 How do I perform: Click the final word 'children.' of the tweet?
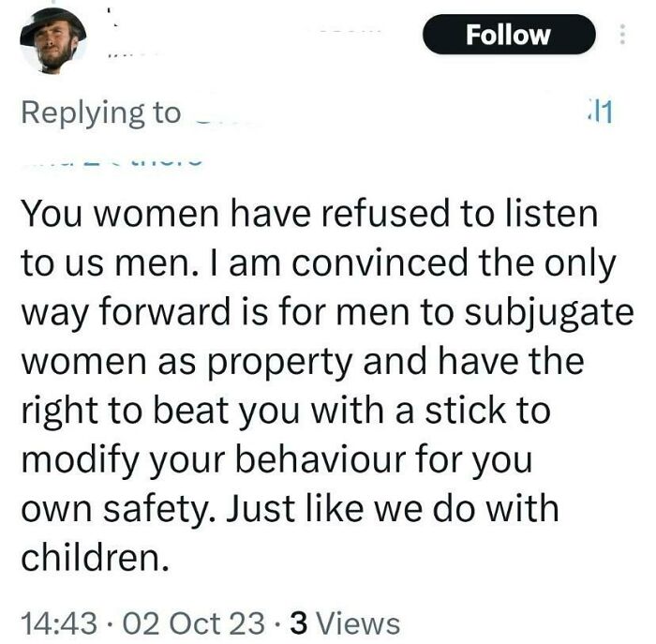[96, 558]
